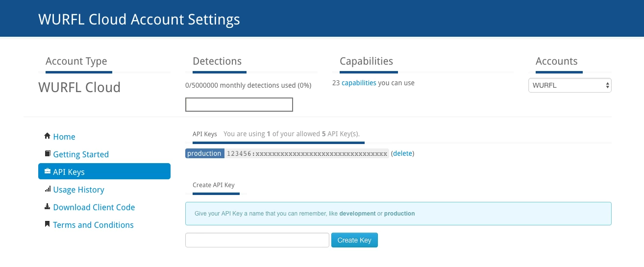The height and width of the screenshot is (267, 644).
Task: Open Terms and Conditions
Action: point(93,225)
